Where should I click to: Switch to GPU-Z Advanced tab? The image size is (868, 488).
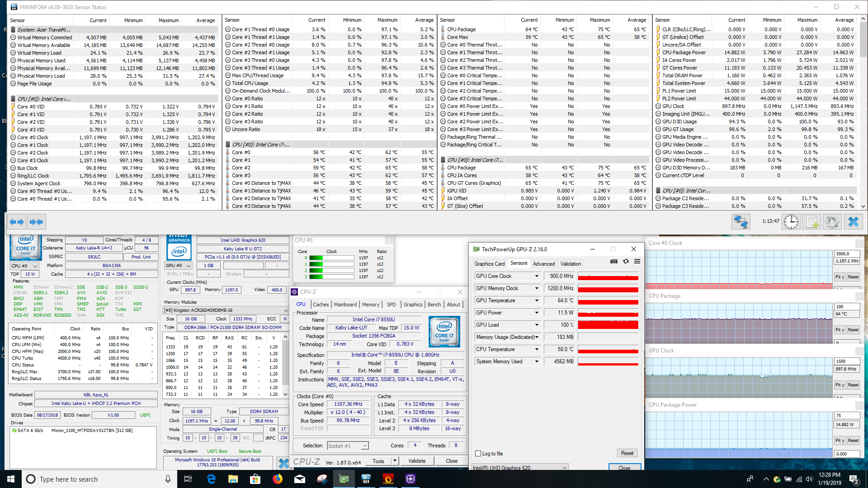point(543,264)
